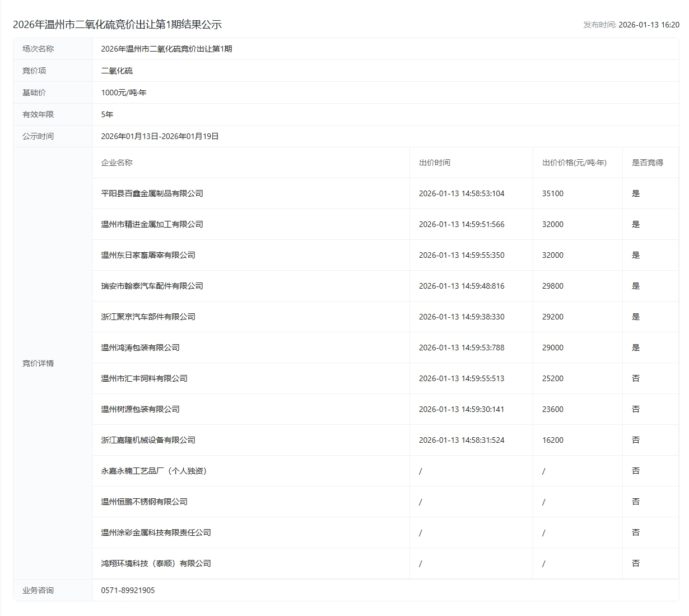Select 永嘉永楠工艺品厂（个人独资）entry
The width and height of the screenshot is (689, 616).
(155, 471)
